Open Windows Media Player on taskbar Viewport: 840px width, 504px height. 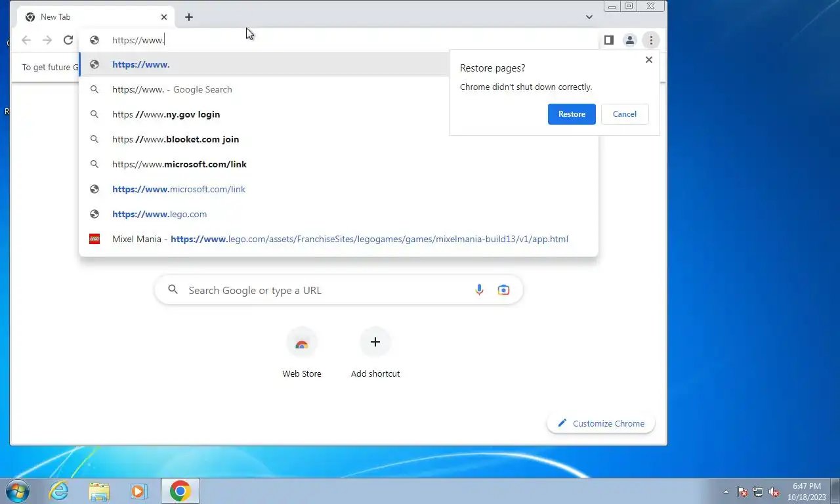click(138, 491)
